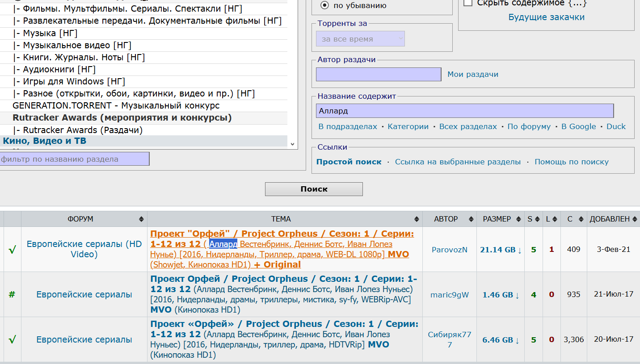This screenshot has height=364, width=640.
Task: Open the 'Будущие закачки' link
Action: tap(546, 17)
